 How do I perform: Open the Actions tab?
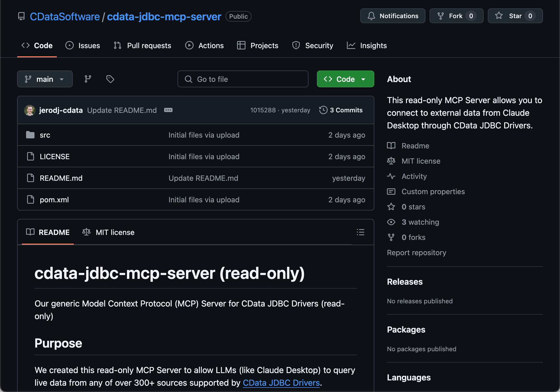pos(204,46)
